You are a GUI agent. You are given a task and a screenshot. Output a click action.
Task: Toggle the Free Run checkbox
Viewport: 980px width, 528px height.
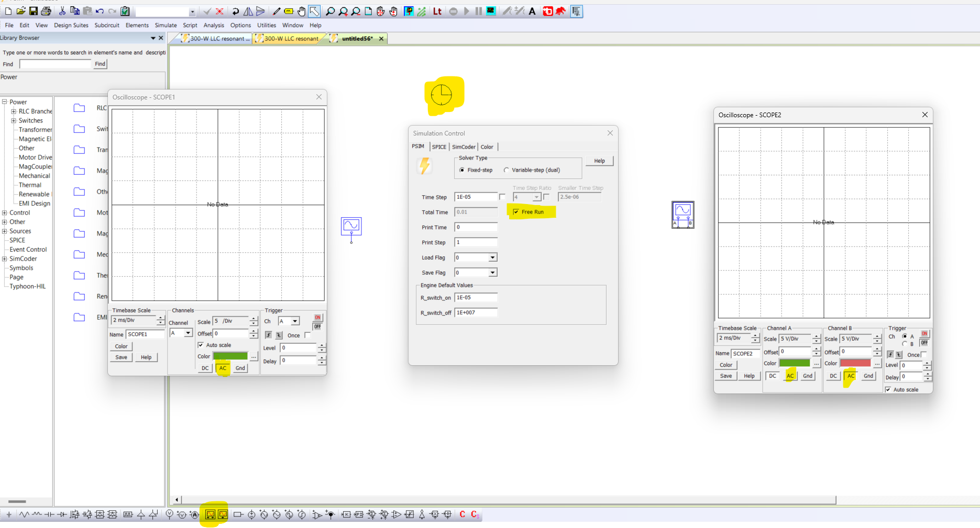pos(516,212)
